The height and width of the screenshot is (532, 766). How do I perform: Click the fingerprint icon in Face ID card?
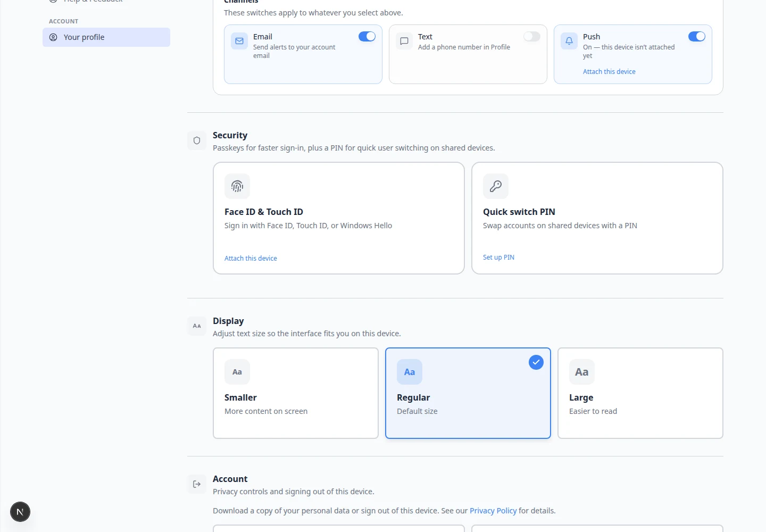point(237,186)
